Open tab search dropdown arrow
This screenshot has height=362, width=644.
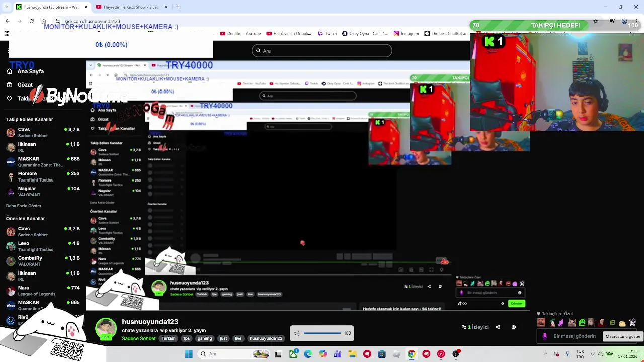pyautogui.click(x=7, y=7)
